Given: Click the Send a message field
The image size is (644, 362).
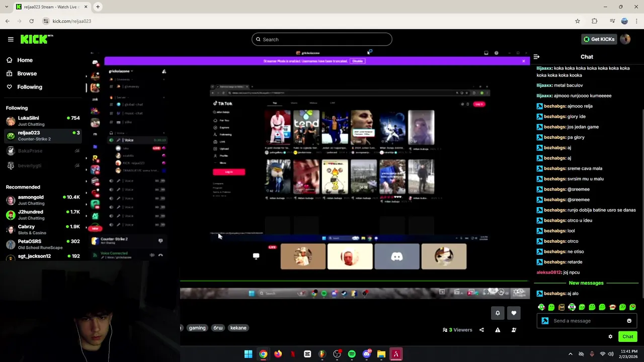Looking at the screenshot, I should point(587,321).
